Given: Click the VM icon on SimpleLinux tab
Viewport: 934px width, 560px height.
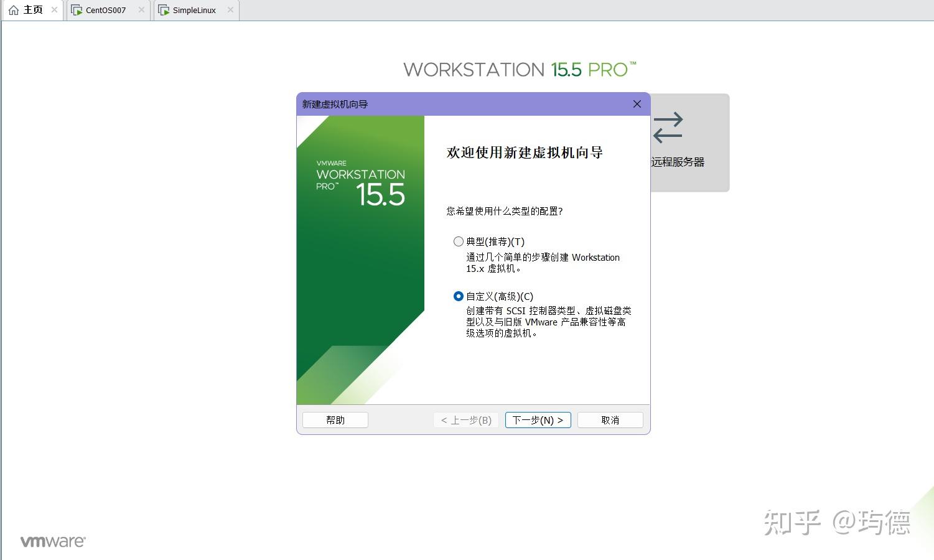Looking at the screenshot, I should click(164, 11).
